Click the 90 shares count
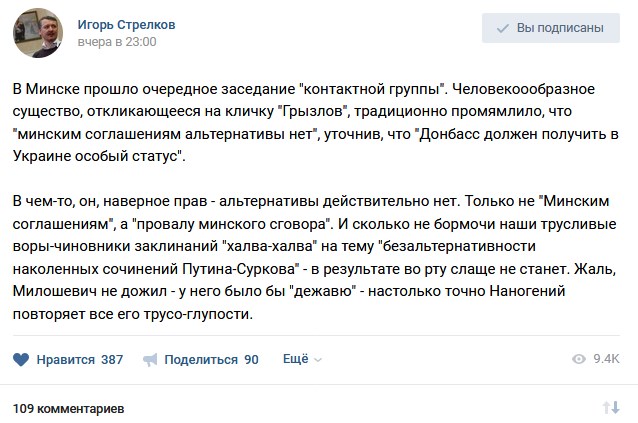 [251, 360]
